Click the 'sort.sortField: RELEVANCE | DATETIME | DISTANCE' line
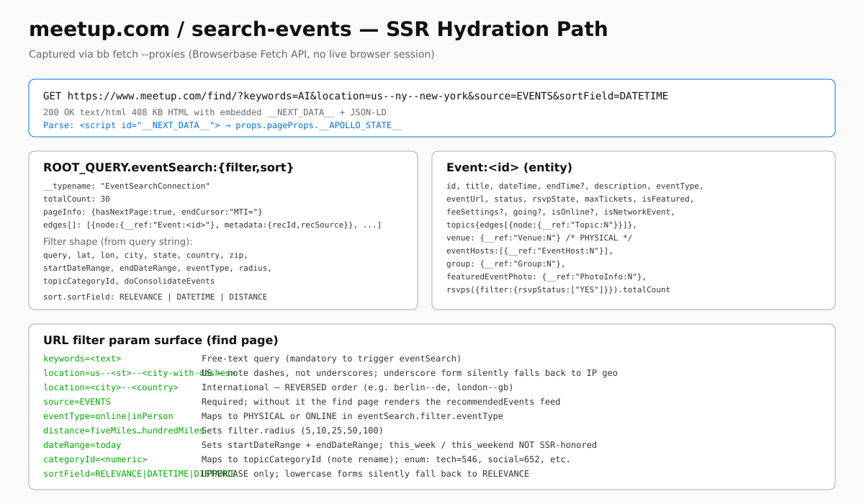The height and width of the screenshot is (504, 864). [x=155, y=297]
